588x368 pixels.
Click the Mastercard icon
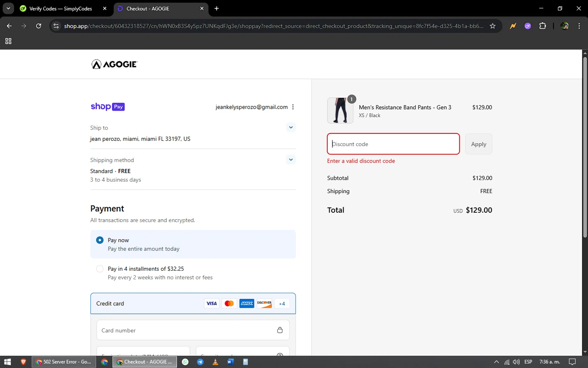click(229, 303)
